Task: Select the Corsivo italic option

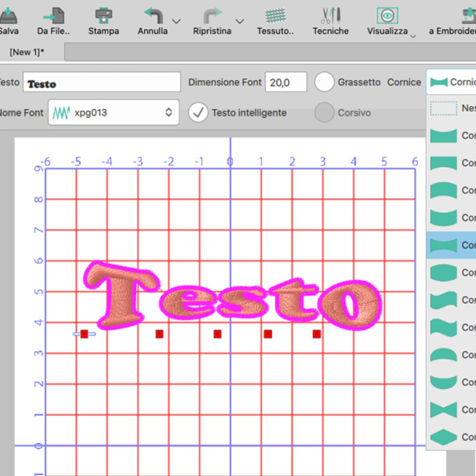Action: pyautogui.click(x=324, y=112)
